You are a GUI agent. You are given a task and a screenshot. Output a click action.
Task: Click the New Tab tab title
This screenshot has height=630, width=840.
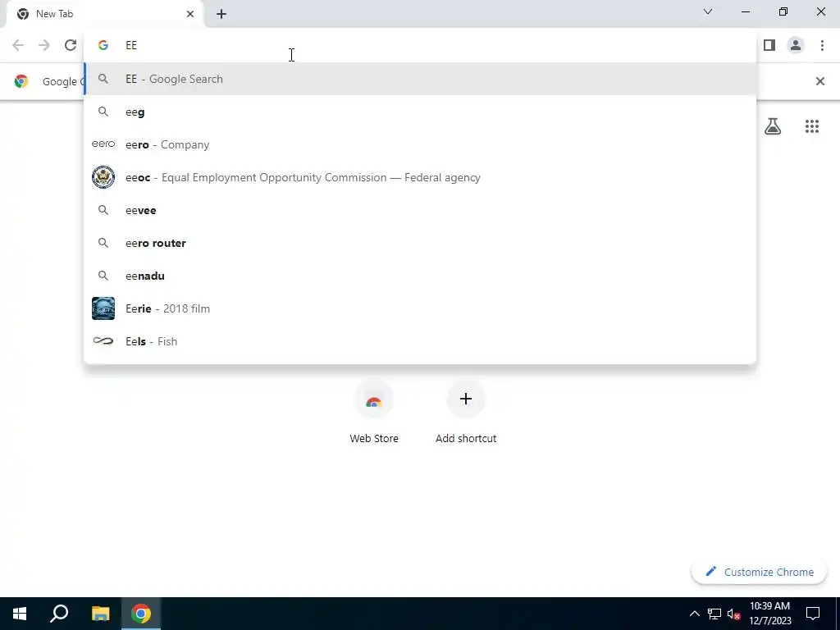pyautogui.click(x=54, y=14)
